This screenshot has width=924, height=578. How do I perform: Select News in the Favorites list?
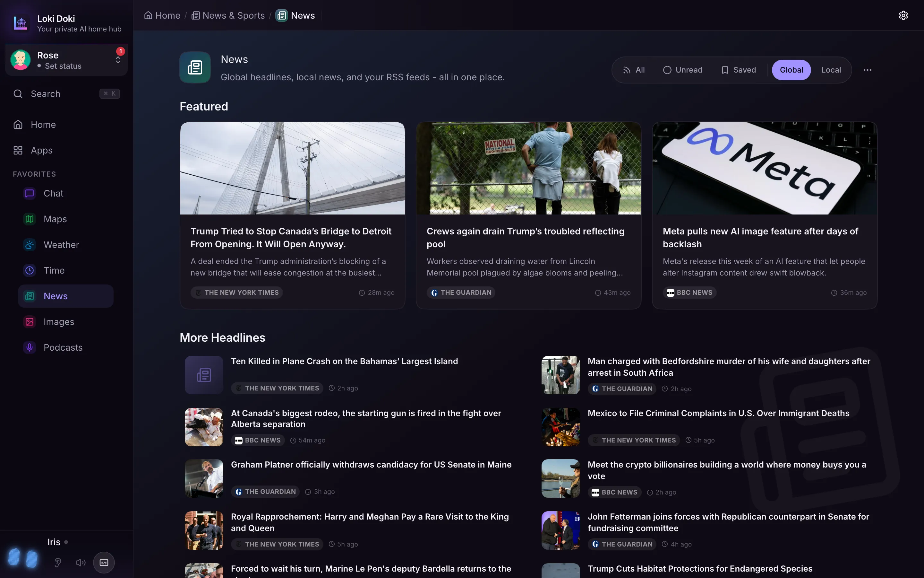point(66,296)
